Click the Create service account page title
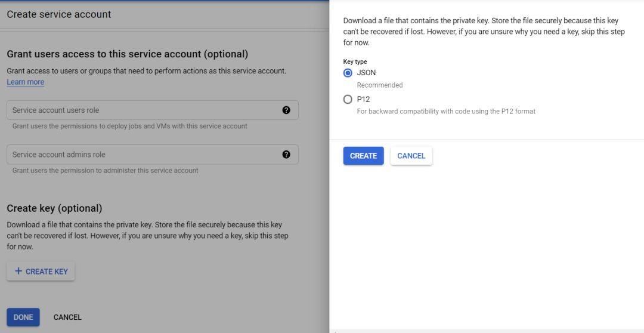This screenshot has height=333, width=644. (x=59, y=14)
